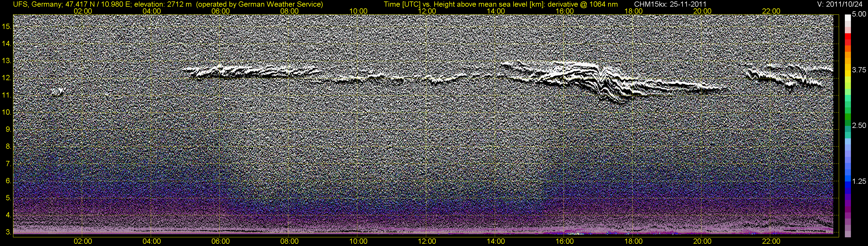Select the 02:00 tick on the top time axis
Viewport: 868px width, 246px height.
pos(83,11)
